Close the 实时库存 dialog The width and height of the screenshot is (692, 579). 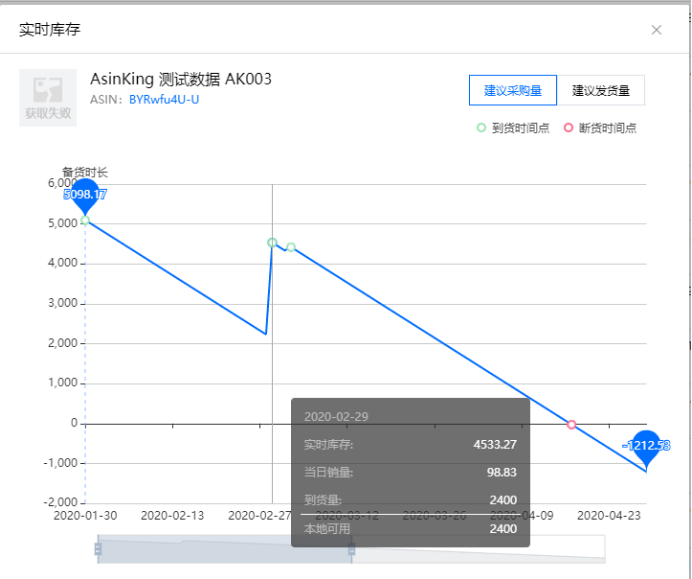(x=656, y=30)
